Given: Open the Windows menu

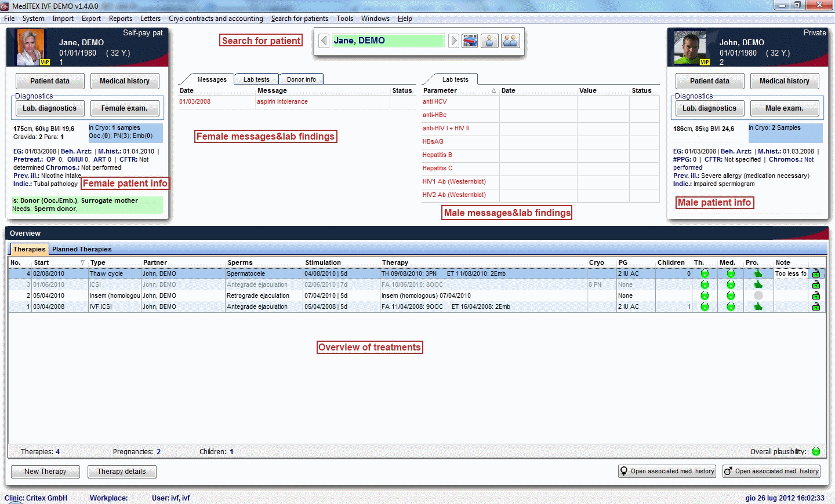Looking at the screenshot, I should [375, 19].
